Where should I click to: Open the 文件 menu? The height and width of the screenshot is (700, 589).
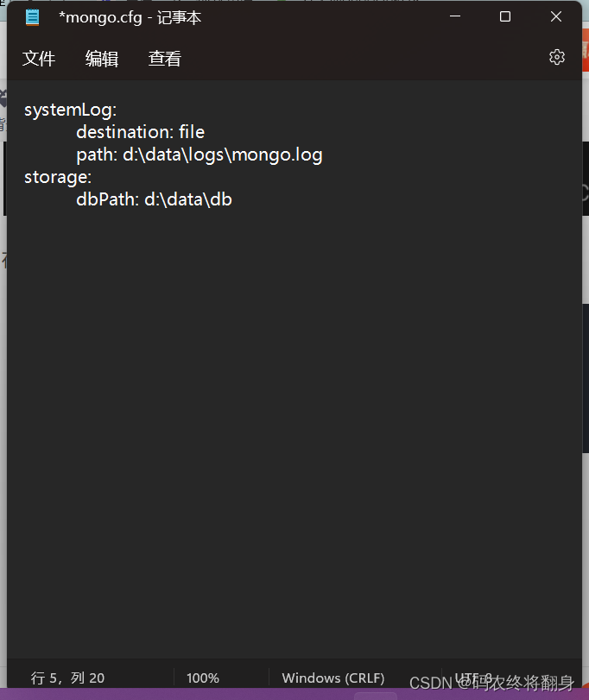coord(39,59)
